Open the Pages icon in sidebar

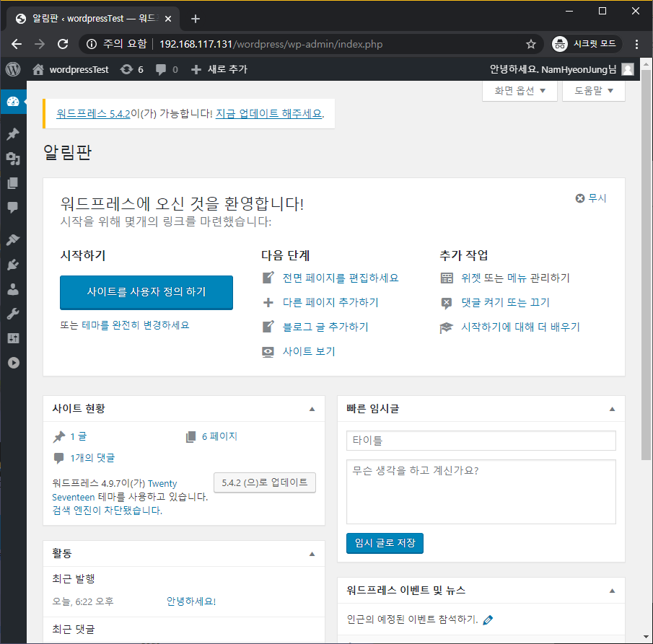(x=13, y=183)
